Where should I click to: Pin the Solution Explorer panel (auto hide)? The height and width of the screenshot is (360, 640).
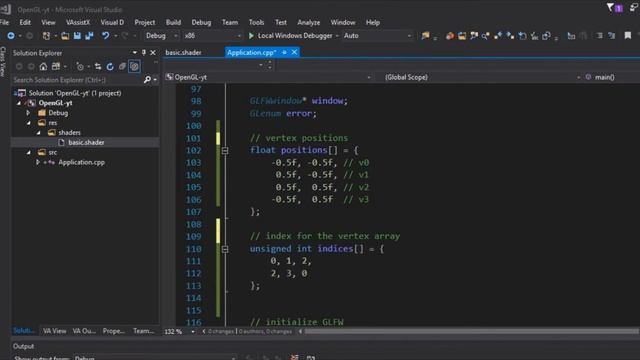point(144,53)
